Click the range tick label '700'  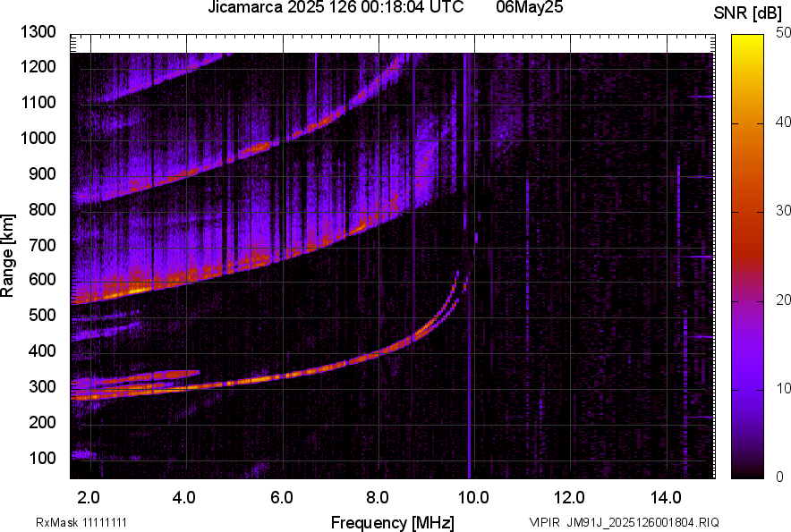click(x=42, y=245)
